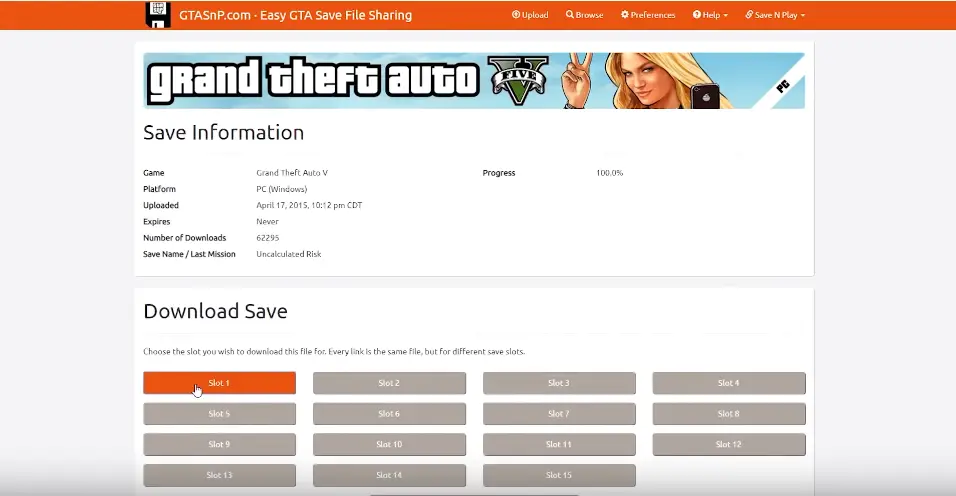The image size is (956, 496).
Task: Click the 'Save Name / Last Mission' label
Action: [x=189, y=254]
